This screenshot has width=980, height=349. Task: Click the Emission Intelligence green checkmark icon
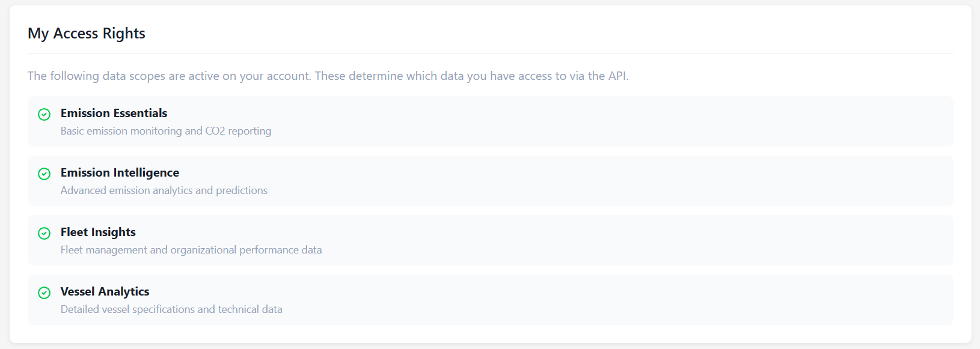[44, 174]
